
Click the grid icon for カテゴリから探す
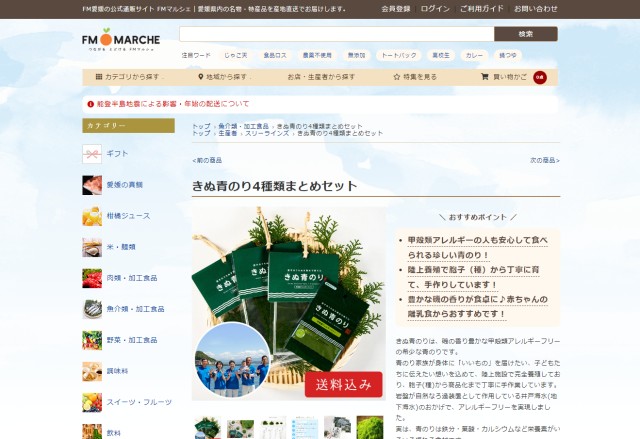click(x=99, y=76)
